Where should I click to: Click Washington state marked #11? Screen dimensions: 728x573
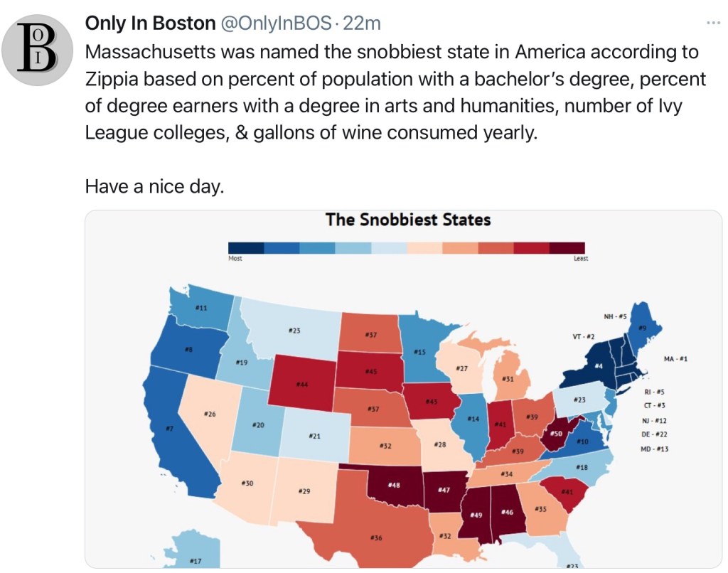click(x=200, y=308)
